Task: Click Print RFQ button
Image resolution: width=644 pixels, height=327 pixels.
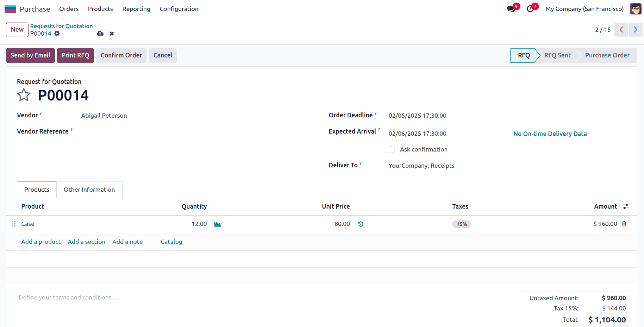Action: pos(75,55)
